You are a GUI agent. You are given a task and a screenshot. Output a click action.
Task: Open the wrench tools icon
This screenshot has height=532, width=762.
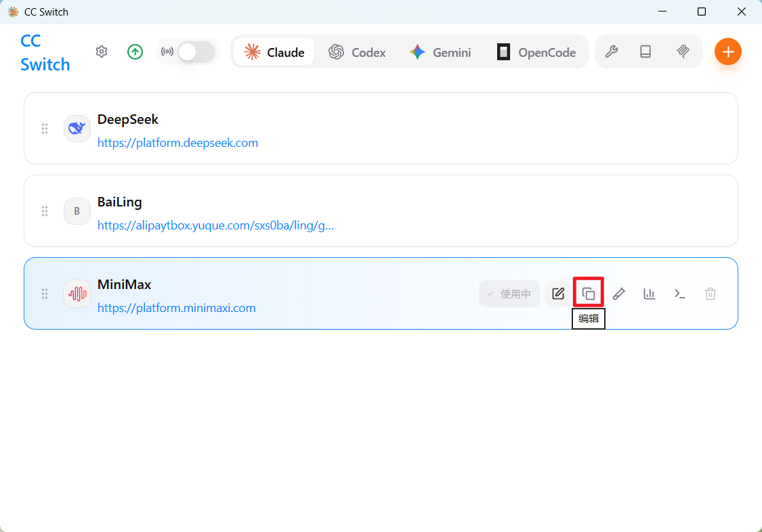coord(612,51)
